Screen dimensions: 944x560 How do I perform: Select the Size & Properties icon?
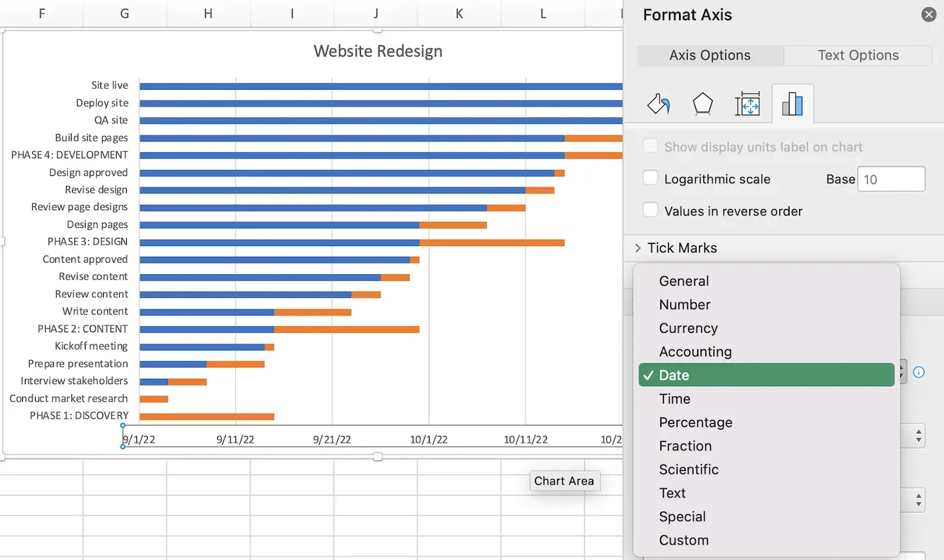pos(748,103)
